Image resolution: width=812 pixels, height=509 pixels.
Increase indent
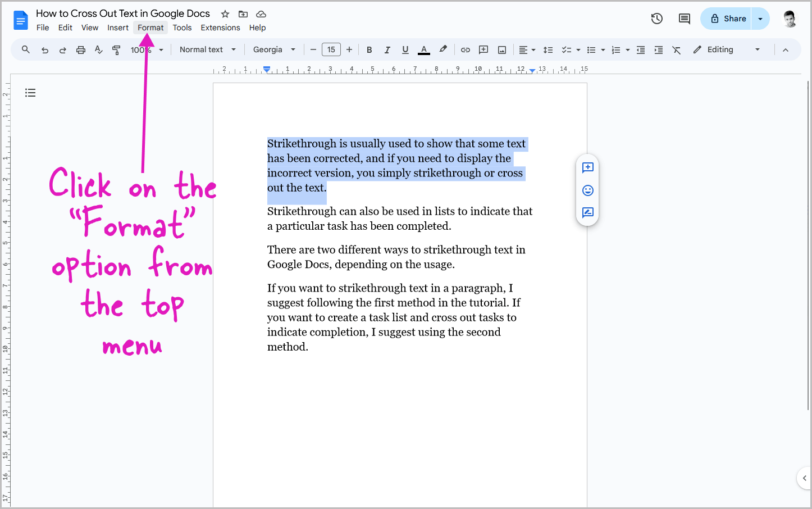[x=659, y=49]
